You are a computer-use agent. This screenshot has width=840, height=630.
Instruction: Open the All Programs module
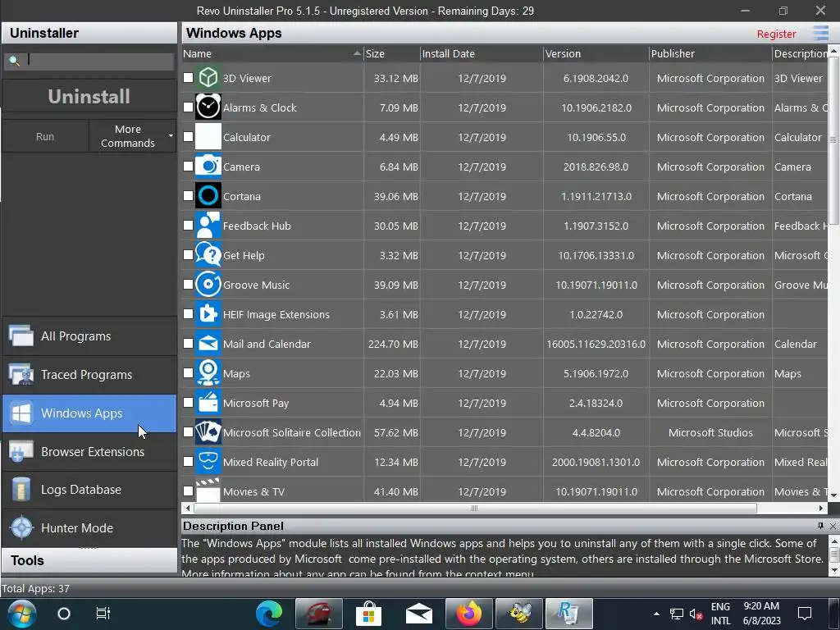click(89, 336)
